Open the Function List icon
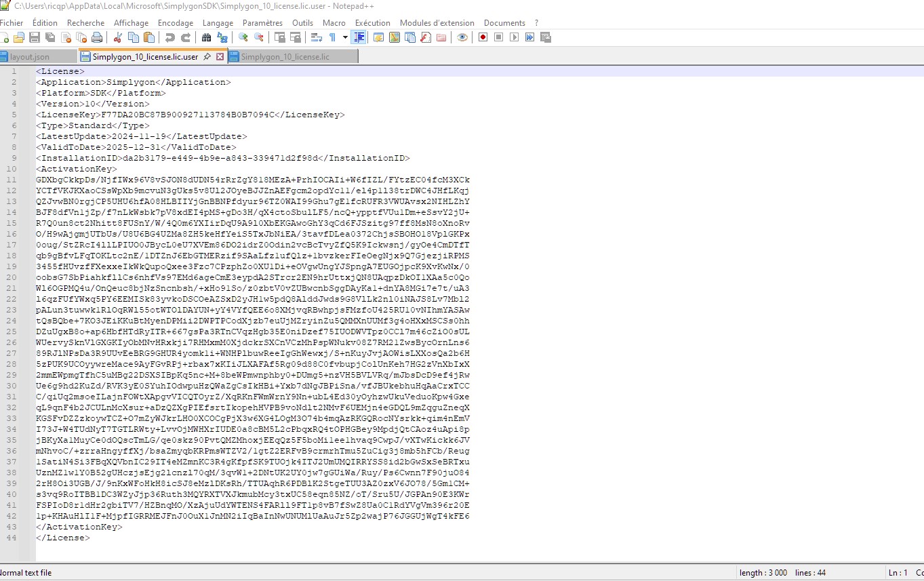This screenshot has height=581, width=924. coord(425,37)
